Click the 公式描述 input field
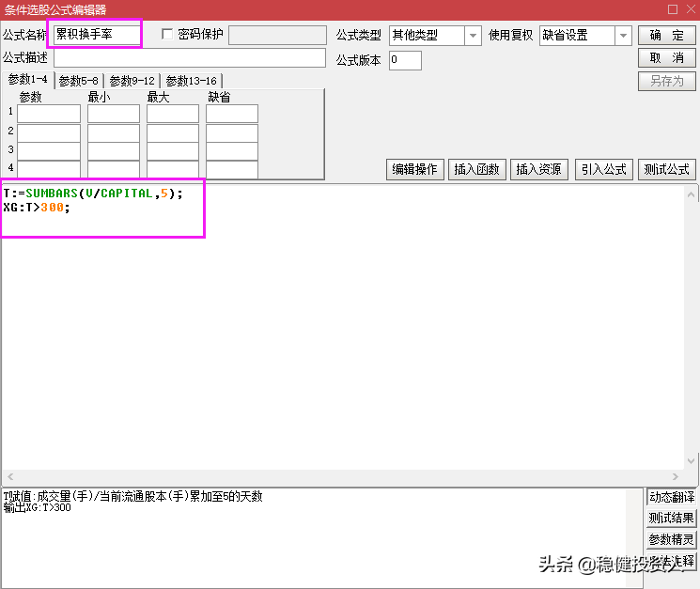The width and height of the screenshot is (700, 589). (190, 58)
